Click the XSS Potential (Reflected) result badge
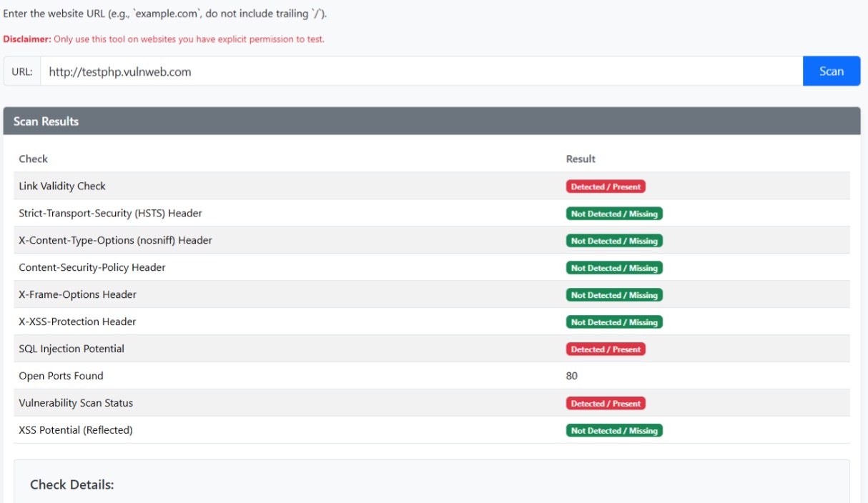 (614, 431)
